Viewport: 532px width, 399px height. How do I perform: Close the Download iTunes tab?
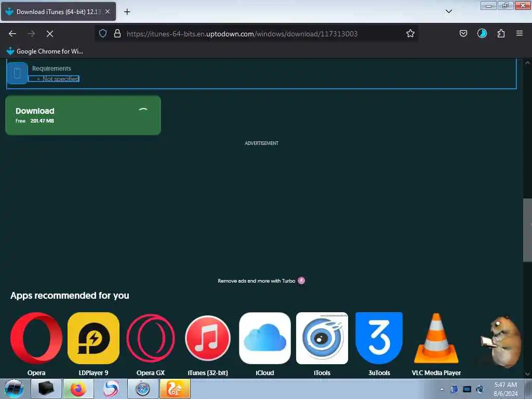point(108,11)
